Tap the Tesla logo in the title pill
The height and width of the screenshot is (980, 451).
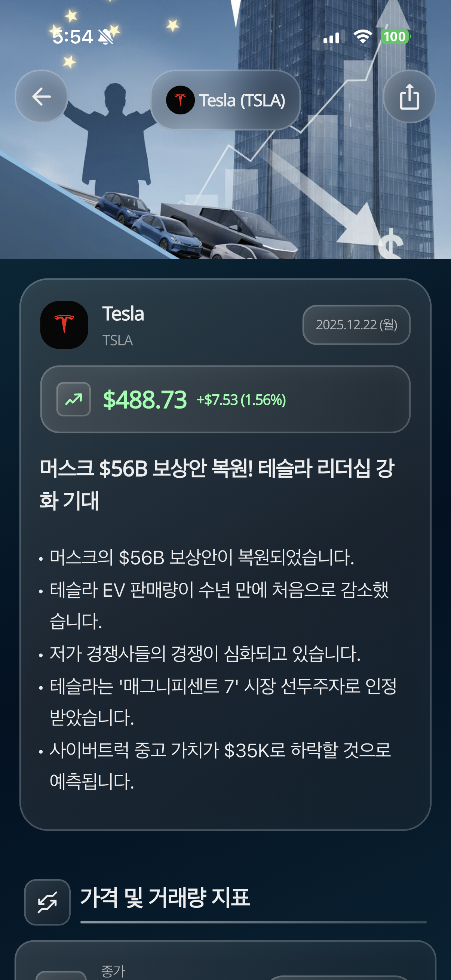click(180, 100)
